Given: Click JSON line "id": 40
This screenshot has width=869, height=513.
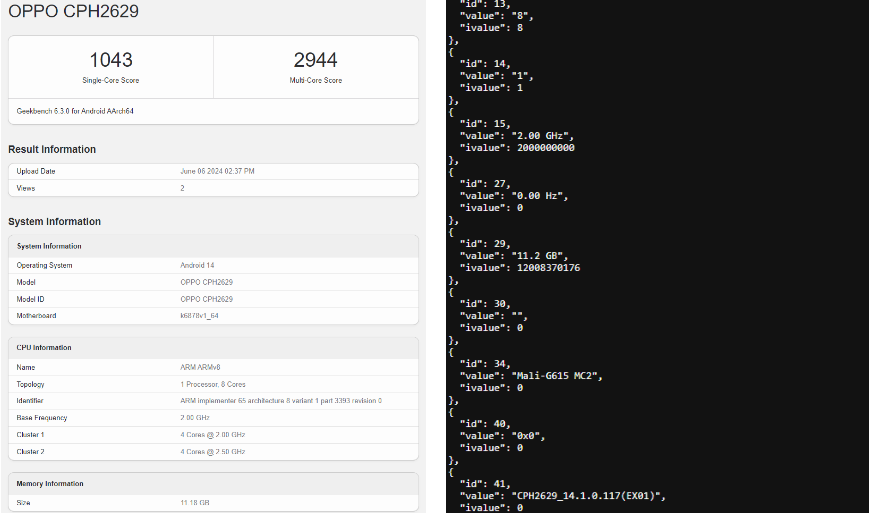Looking at the screenshot, I should coord(485,424).
